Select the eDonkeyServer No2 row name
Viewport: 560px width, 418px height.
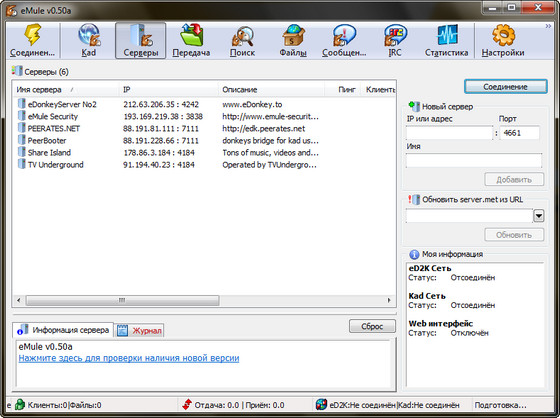tap(62, 104)
